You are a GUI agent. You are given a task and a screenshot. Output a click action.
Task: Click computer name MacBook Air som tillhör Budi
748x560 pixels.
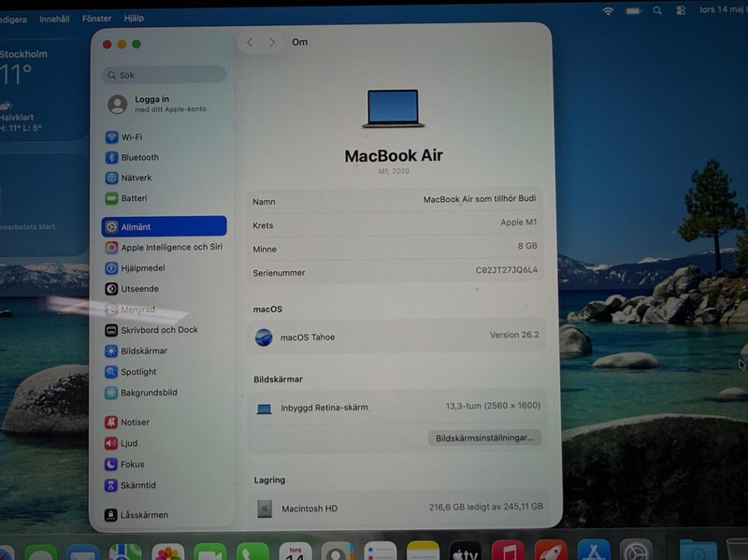tap(480, 199)
